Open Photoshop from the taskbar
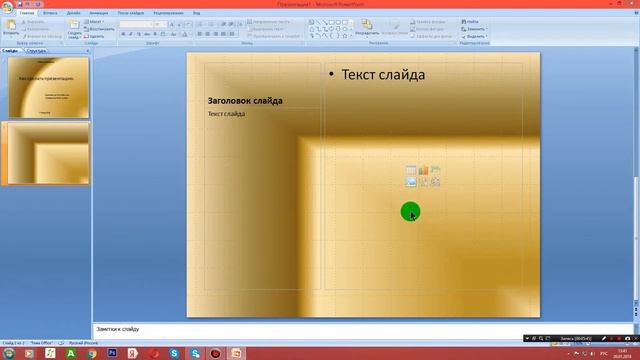Screen dimensions: 640x360 click(x=112, y=353)
